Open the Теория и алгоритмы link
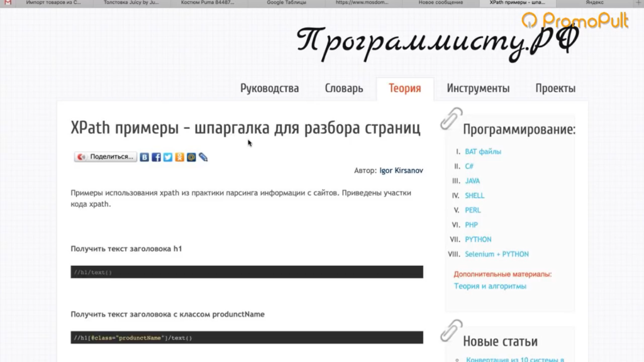 (x=490, y=287)
